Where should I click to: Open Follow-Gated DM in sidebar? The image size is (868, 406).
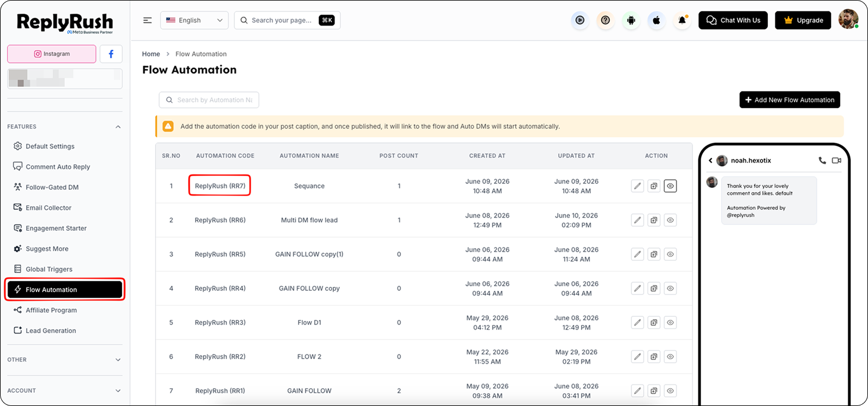[x=65, y=187]
